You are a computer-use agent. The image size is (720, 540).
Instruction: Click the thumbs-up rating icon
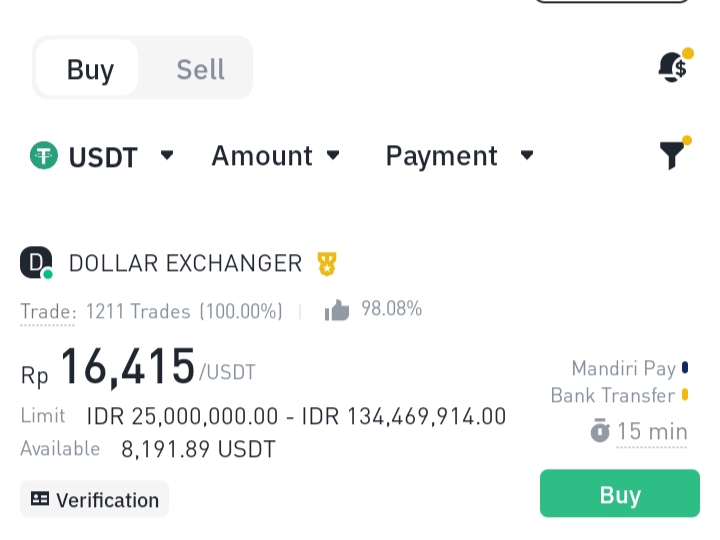point(337,311)
